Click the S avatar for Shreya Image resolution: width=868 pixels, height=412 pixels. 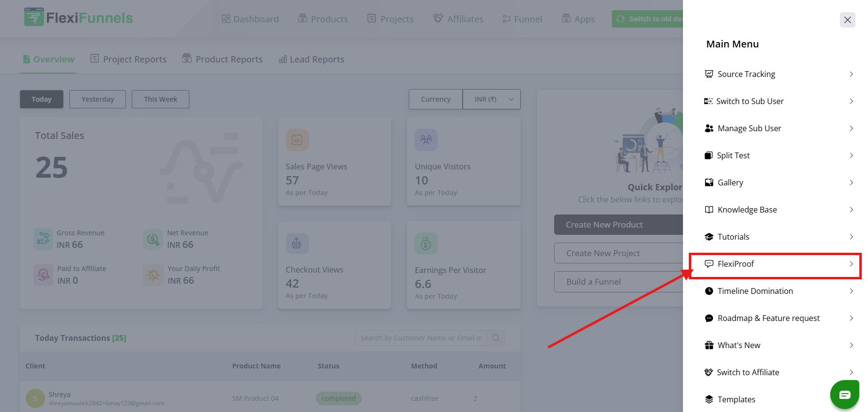(x=35, y=398)
